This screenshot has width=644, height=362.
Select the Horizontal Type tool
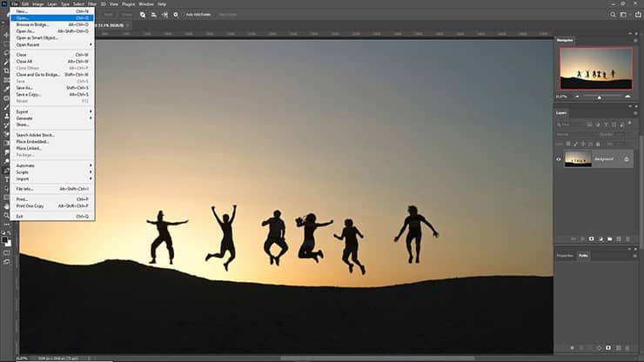click(6, 179)
